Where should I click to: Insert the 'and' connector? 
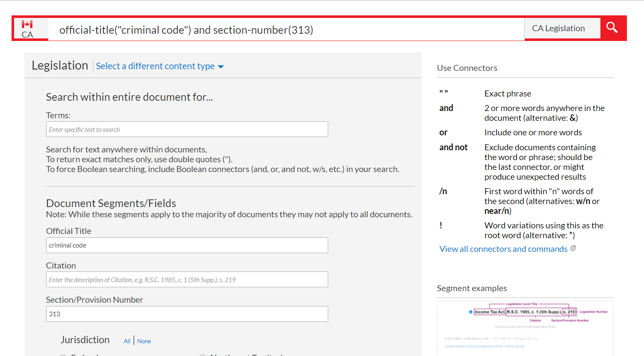[x=446, y=108]
